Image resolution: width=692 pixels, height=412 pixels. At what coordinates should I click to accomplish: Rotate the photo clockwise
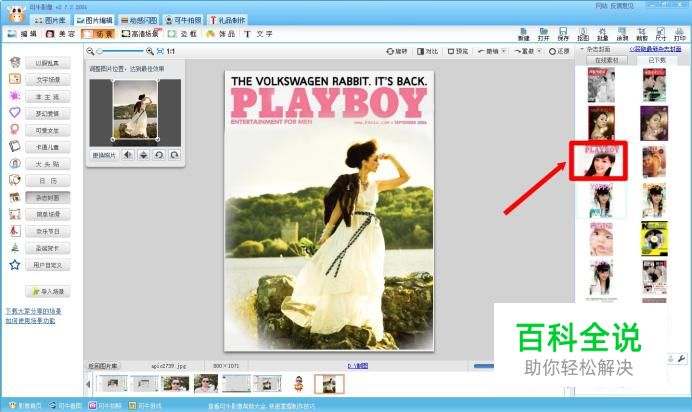tap(174, 155)
